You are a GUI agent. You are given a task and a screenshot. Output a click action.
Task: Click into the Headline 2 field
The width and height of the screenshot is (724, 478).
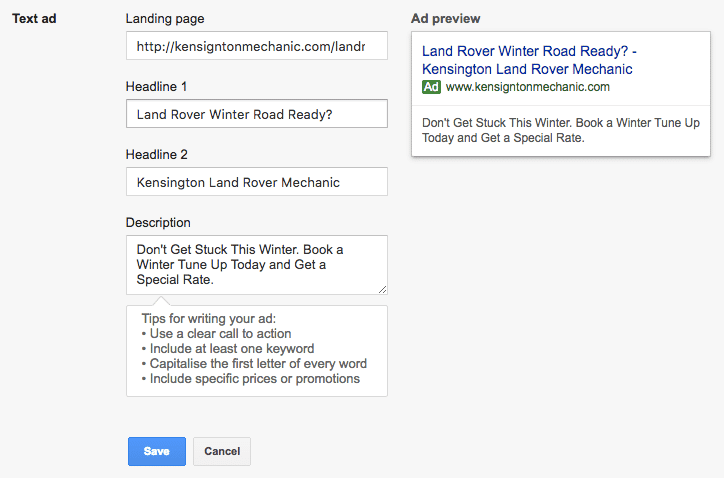[x=256, y=182]
